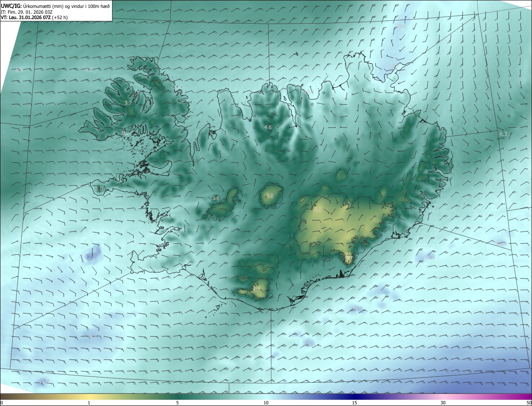Click the 0 tick on the color scale

[x=2, y=403]
